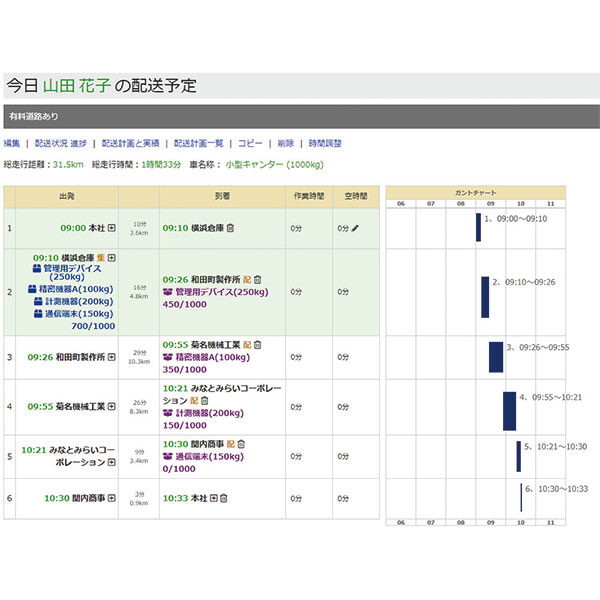Screen dimensions: 600x600
Task: Click the 到着 column header
Action: (222, 197)
